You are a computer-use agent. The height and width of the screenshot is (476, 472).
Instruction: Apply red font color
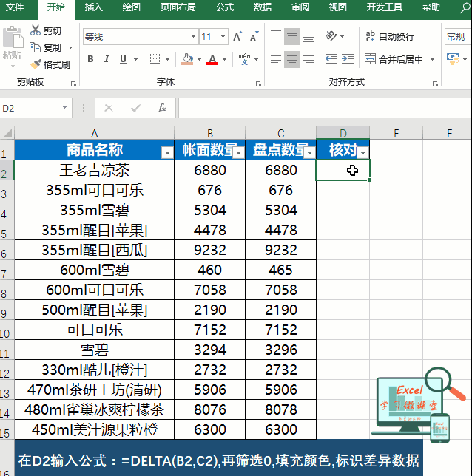(x=212, y=59)
